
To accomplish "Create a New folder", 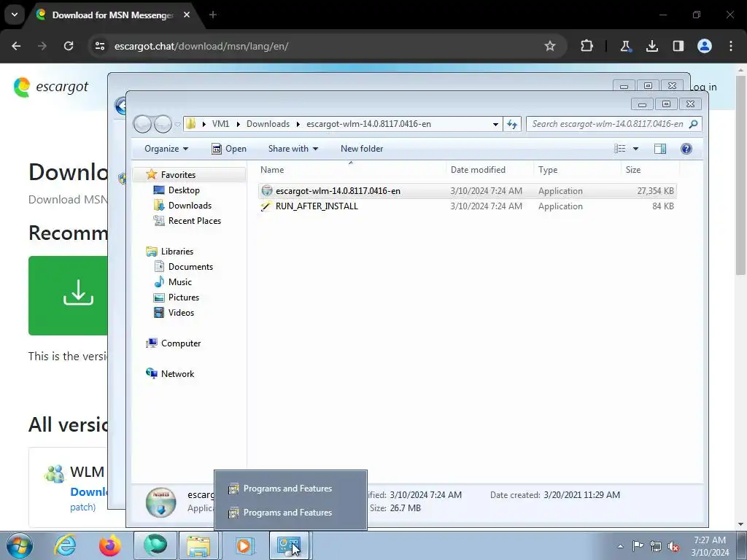I will tap(362, 149).
